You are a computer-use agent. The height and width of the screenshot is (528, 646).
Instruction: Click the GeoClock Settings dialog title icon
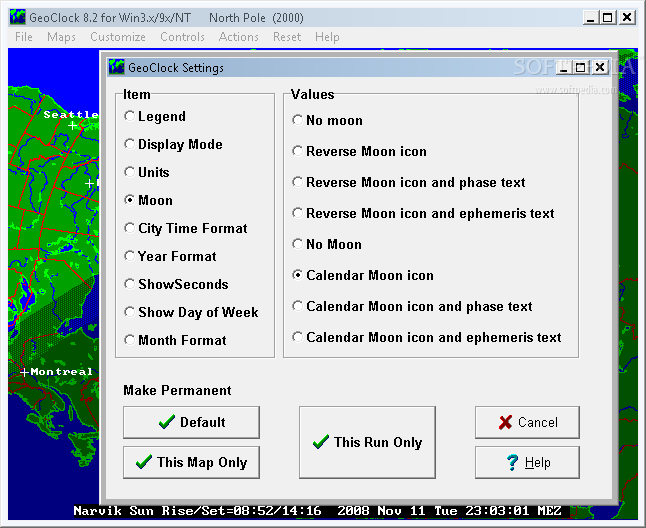click(117, 67)
